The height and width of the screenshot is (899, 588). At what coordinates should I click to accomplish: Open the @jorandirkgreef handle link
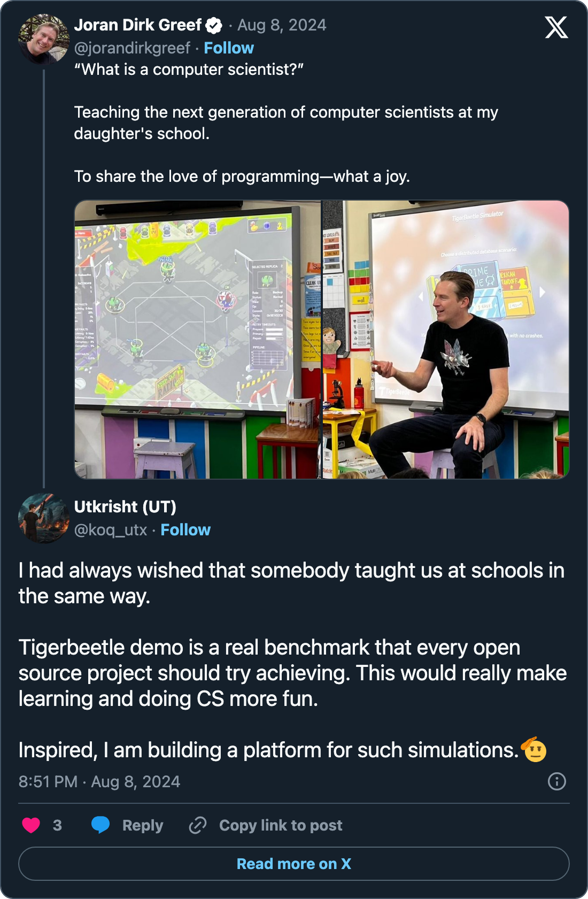tap(132, 48)
